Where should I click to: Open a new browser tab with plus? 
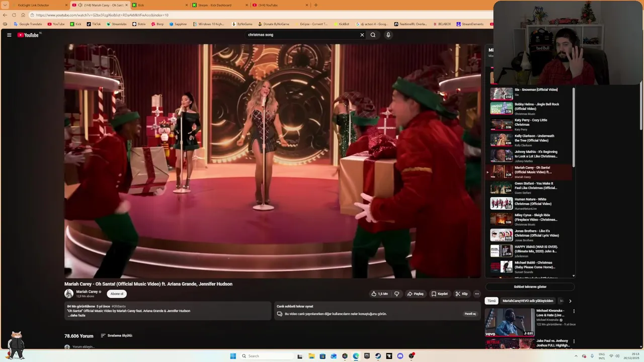(316, 5)
